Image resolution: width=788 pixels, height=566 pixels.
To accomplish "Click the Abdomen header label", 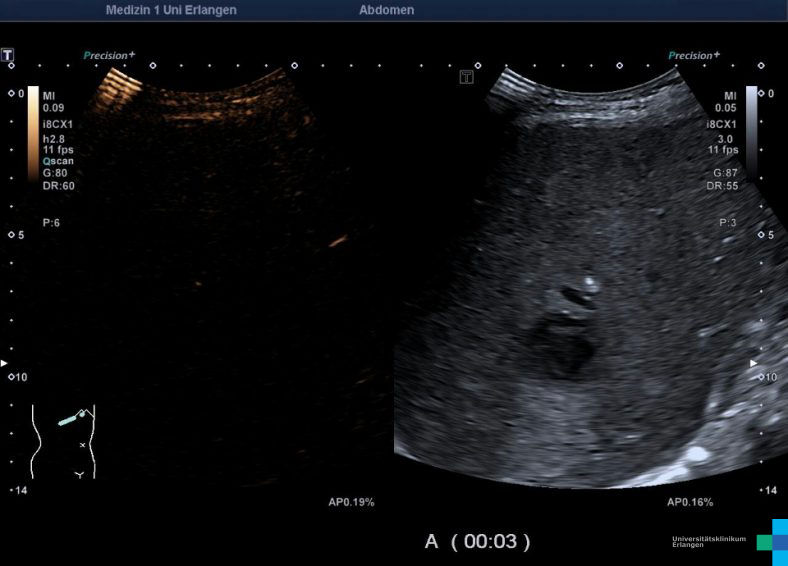I will pos(386,10).
